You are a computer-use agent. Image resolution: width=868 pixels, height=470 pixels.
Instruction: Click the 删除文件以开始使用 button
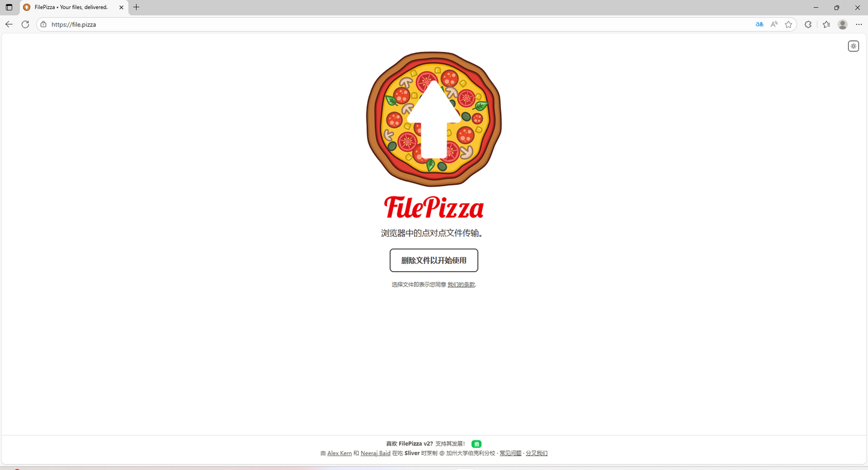(434, 260)
